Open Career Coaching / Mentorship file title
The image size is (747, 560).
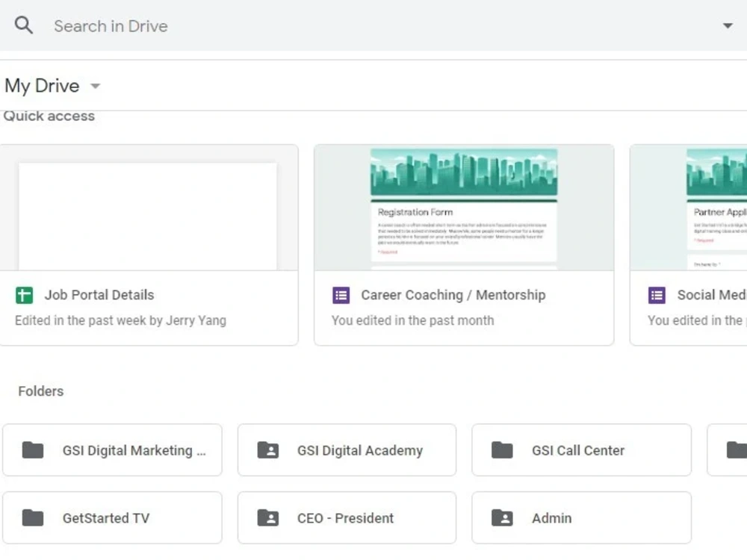453,295
